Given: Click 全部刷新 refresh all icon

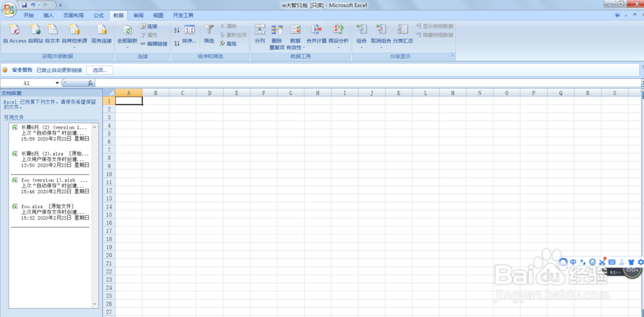Looking at the screenshot, I should pos(128,30).
